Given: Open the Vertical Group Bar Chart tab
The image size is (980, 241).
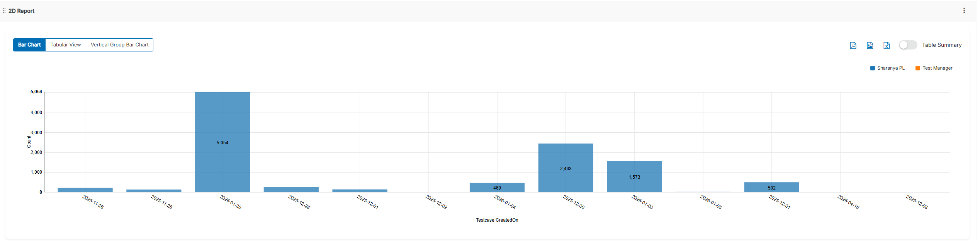Looking at the screenshot, I should coord(120,45).
